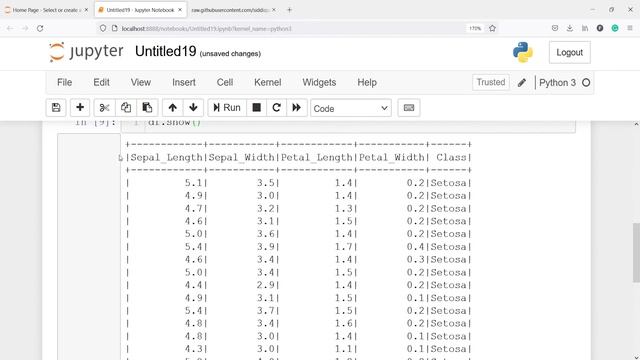Open the library icon in the browser toolbar
This screenshot has height=360, width=640.
[x=585, y=28]
